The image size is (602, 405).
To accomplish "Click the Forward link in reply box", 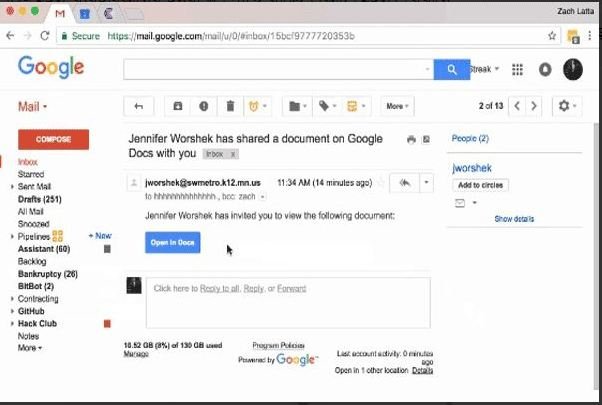I will point(291,288).
